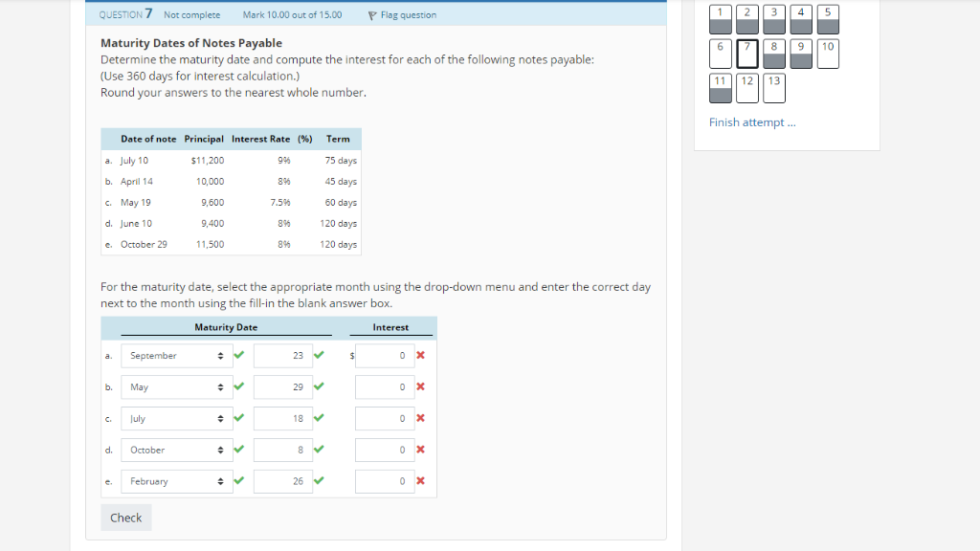The height and width of the screenshot is (551, 980).
Task: Click the interest input field for note a
Action: 383,355
